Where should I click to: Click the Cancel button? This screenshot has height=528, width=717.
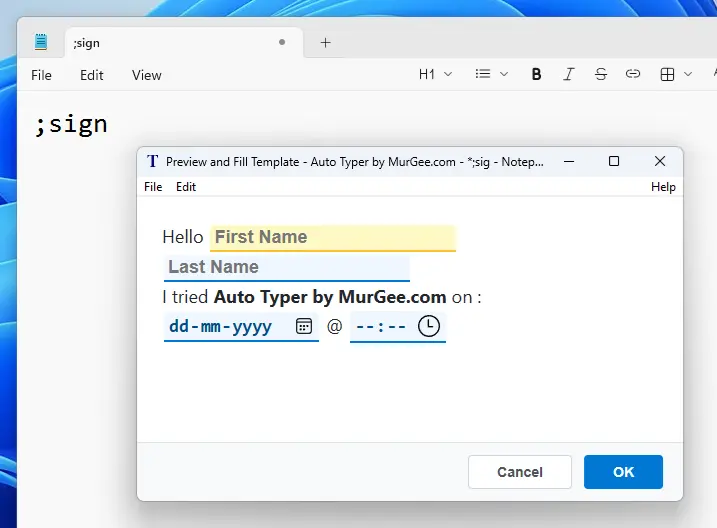(519, 472)
